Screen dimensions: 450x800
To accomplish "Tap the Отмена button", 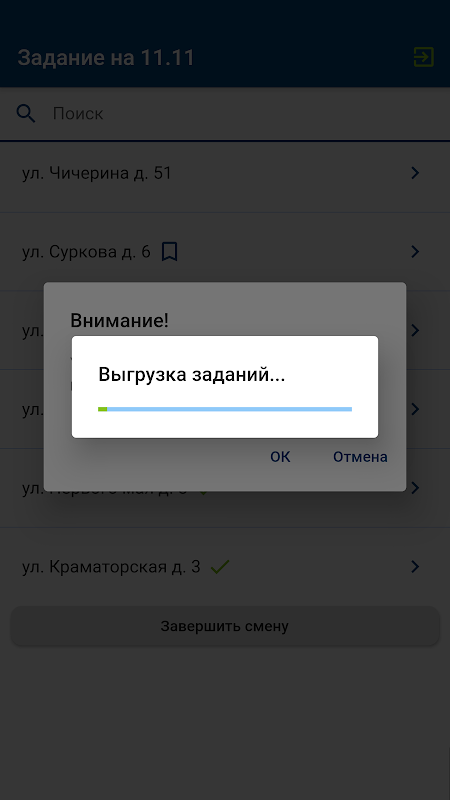I will click(360, 457).
